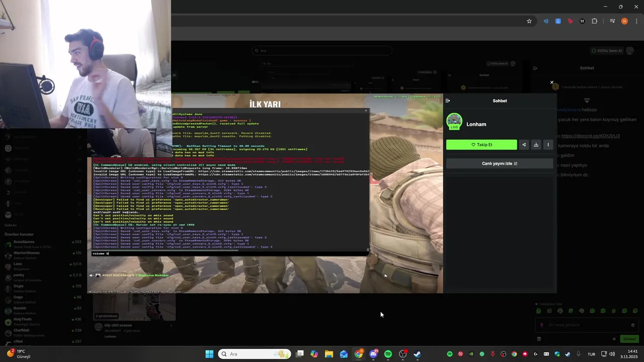Screen dimensions: 644x362
Task: Click the Daha Az collapse link
Action: (11, 225)
